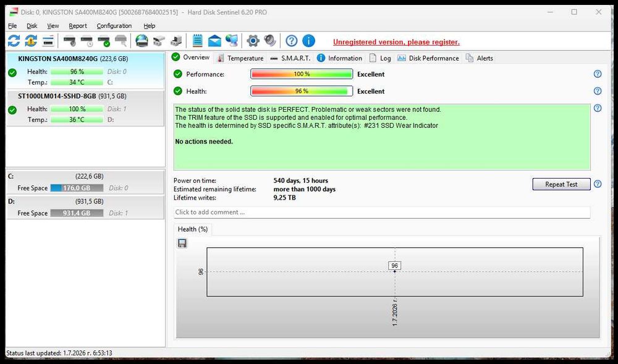618x364 pixels.
Task: Click the C: free space 176,0 GB bar
Action: coord(77,188)
